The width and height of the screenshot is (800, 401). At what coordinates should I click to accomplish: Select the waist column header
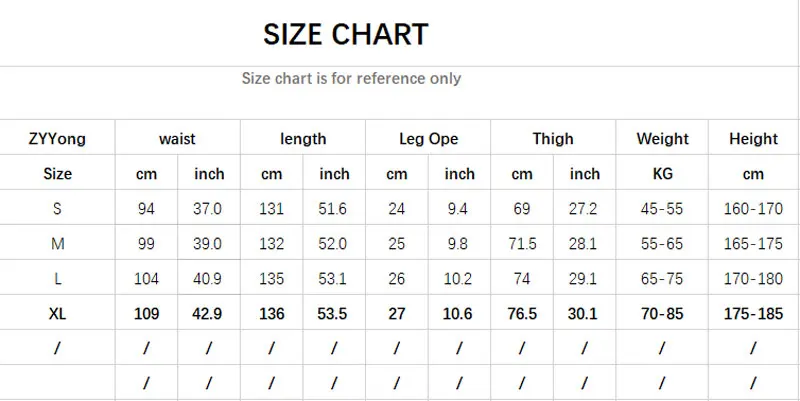point(177,139)
